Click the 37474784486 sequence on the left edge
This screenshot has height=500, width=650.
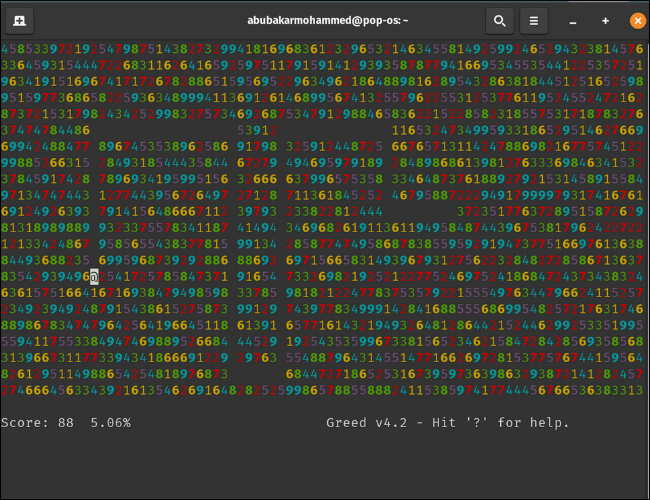(x=46, y=130)
